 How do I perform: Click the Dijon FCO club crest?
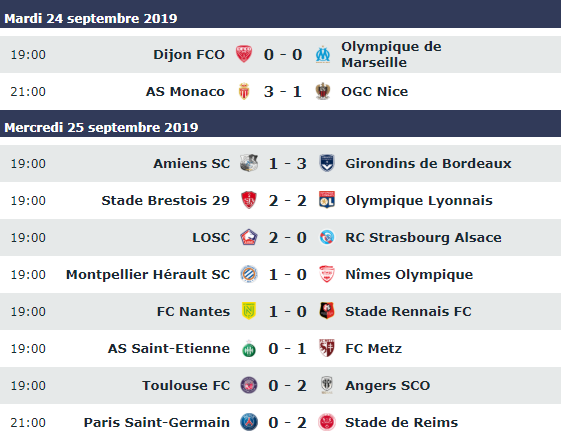(x=244, y=54)
